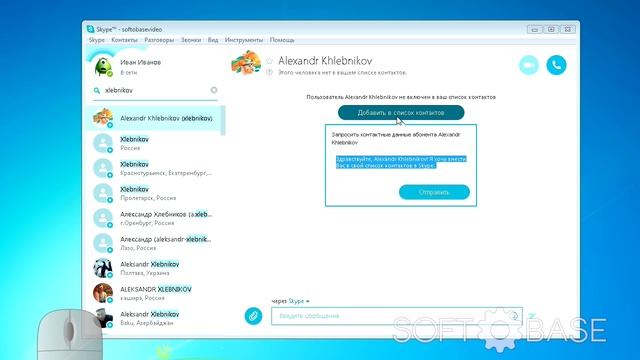This screenshot has height=360, width=640.
Task: Start a voice call using the phone icon
Action: coord(556,65)
